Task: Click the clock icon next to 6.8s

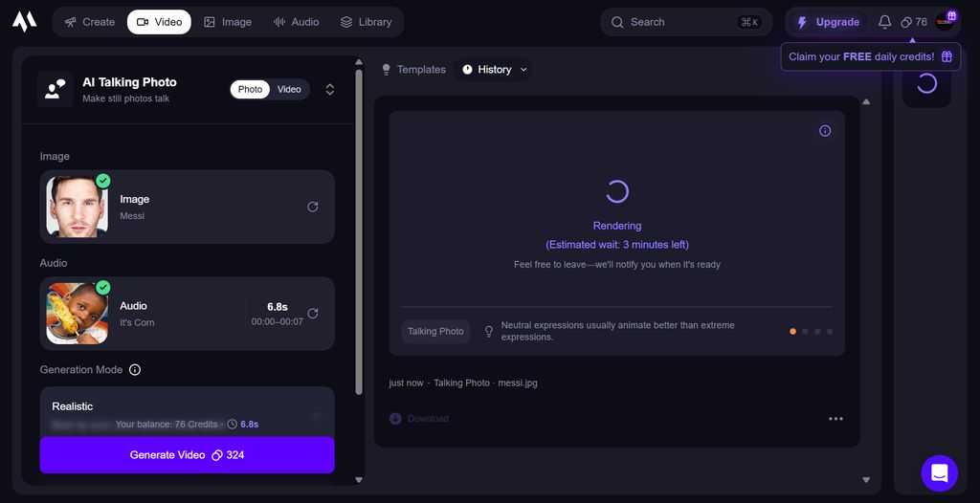Action: pyautogui.click(x=232, y=425)
